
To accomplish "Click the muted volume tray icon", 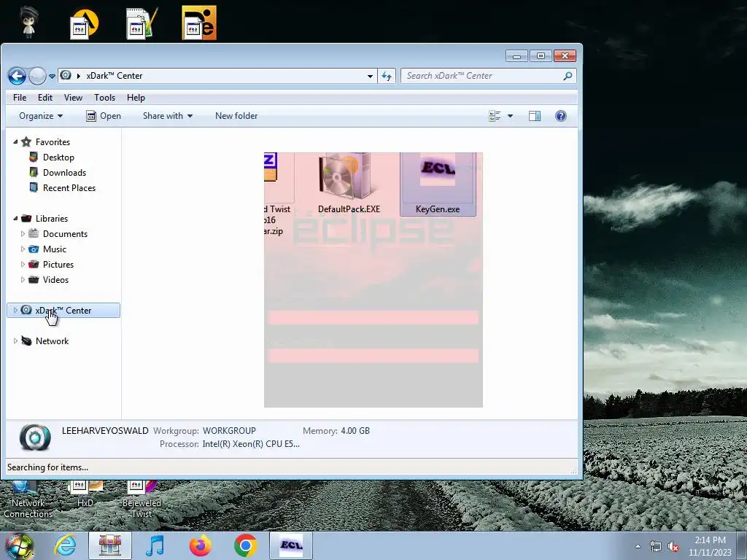I will point(673,547).
